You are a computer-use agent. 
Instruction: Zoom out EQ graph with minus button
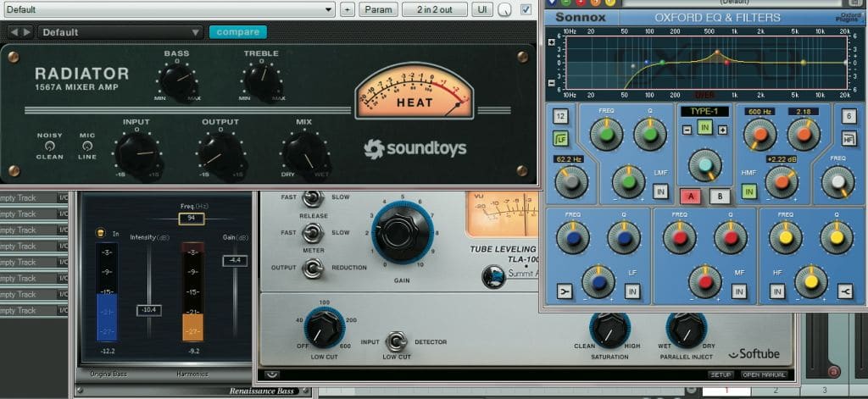click(x=551, y=83)
